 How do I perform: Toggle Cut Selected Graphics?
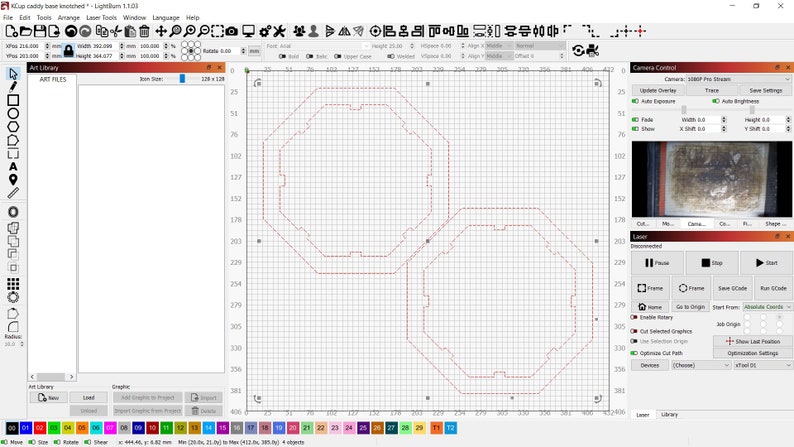coord(634,331)
